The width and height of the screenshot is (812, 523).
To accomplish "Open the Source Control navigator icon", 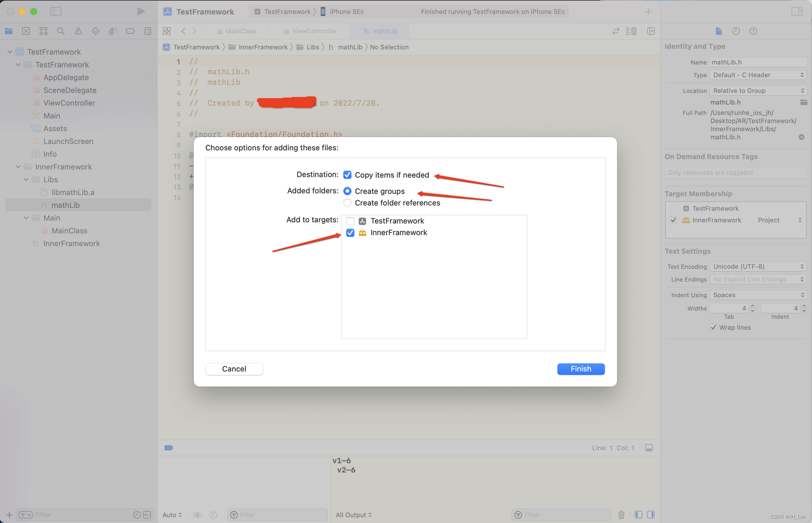I will point(26,31).
